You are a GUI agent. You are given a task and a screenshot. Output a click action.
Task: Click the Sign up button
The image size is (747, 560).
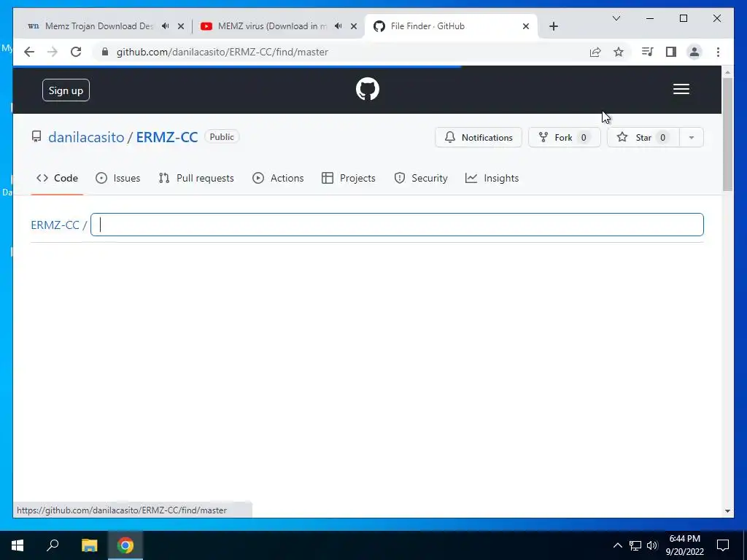pyautogui.click(x=66, y=90)
